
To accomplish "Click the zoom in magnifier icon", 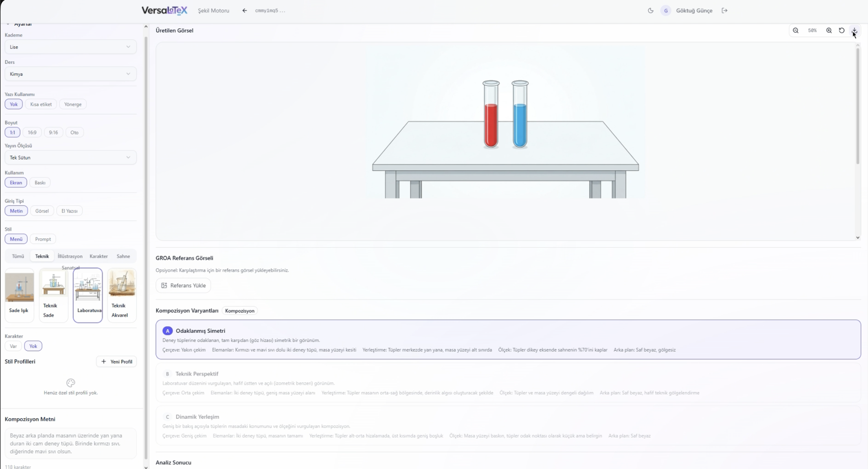I will click(x=829, y=30).
